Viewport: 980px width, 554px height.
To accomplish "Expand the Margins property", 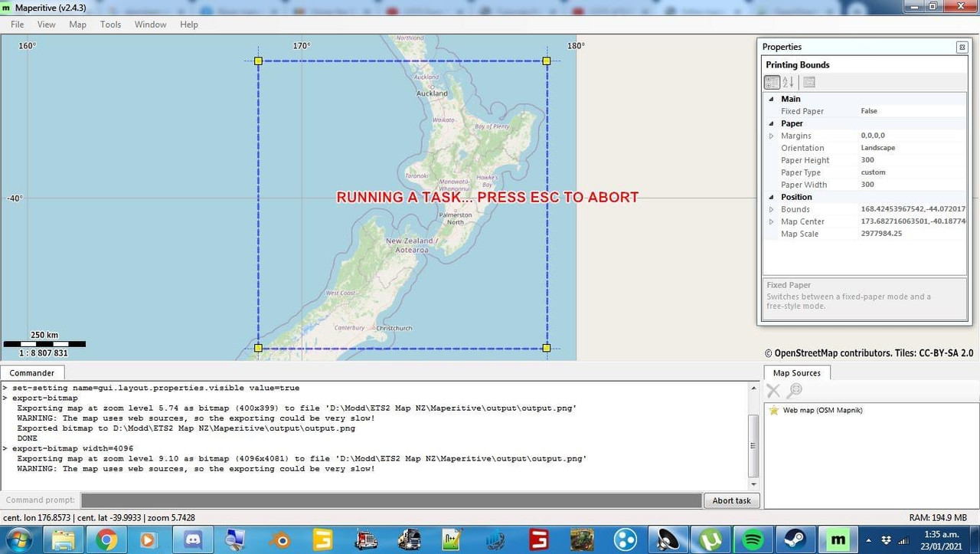I will coord(772,136).
